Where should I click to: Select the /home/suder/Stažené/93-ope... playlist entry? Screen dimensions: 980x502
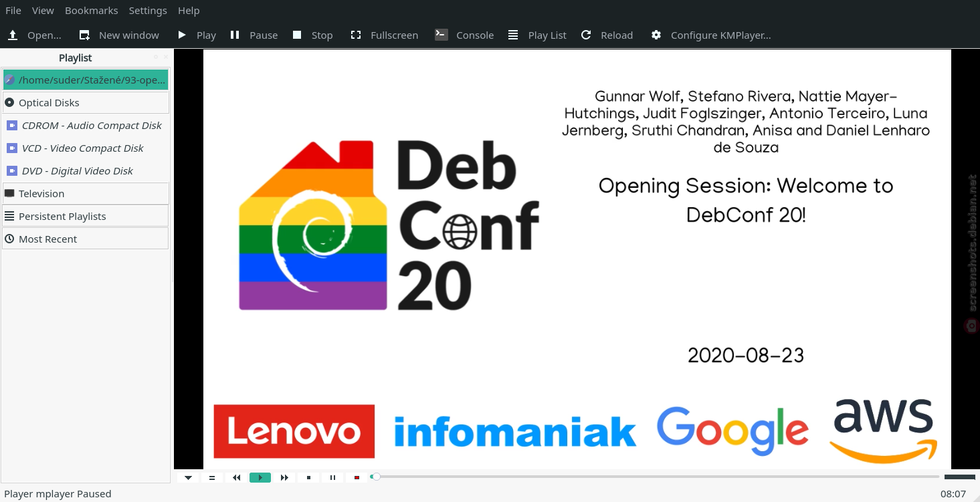pyautogui.click(x=86, y=80)
